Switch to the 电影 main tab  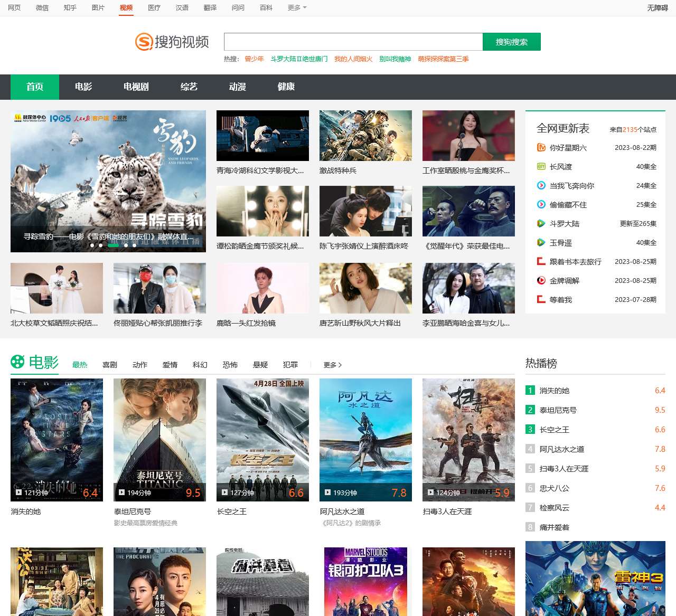(83, 87)
